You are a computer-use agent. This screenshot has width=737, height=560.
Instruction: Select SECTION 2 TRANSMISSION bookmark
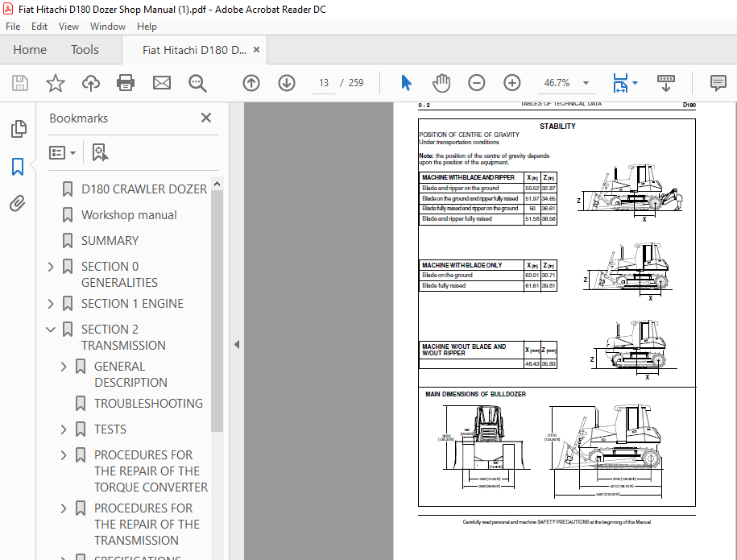[123, 338]
